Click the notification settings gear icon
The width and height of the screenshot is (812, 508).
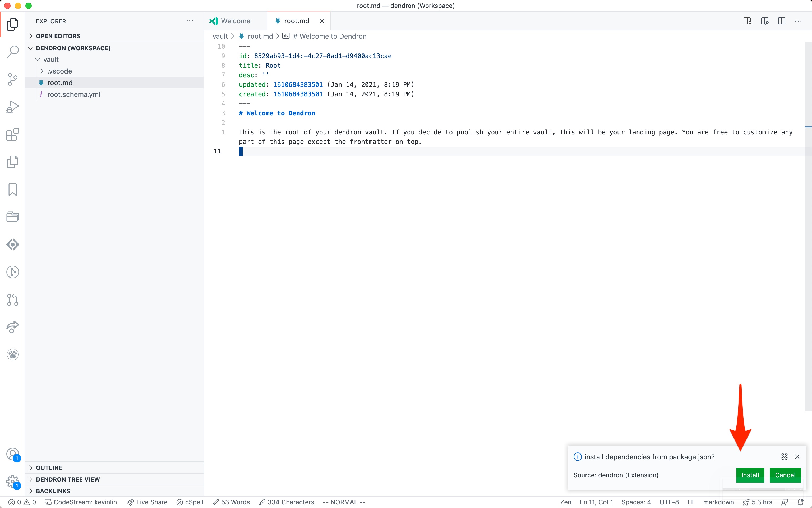(784, 457)
